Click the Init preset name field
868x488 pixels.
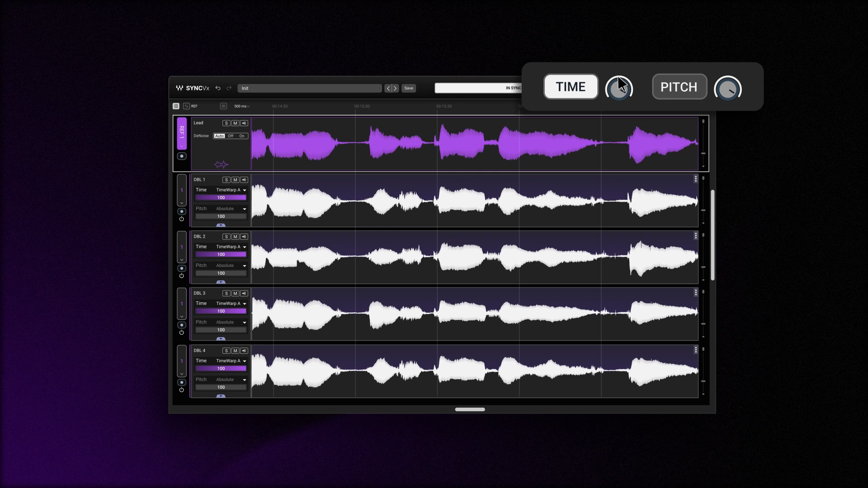(x=310, y=88)
